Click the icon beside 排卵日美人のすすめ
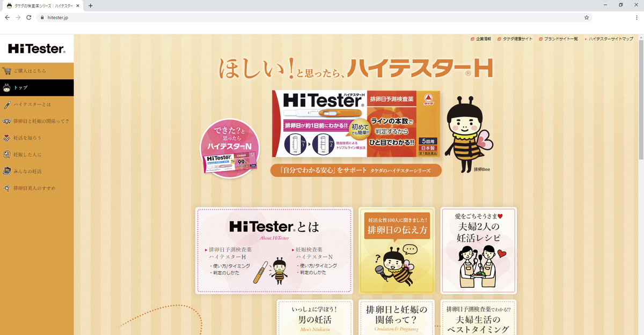This screenshot has height=335, width=644. [7, 188]
